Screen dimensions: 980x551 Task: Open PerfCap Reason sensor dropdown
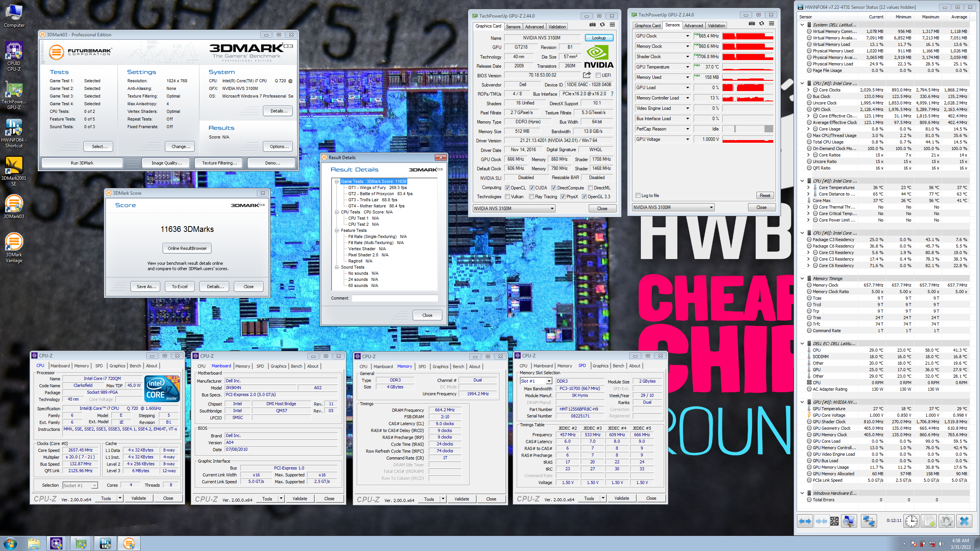coord(687,129)
